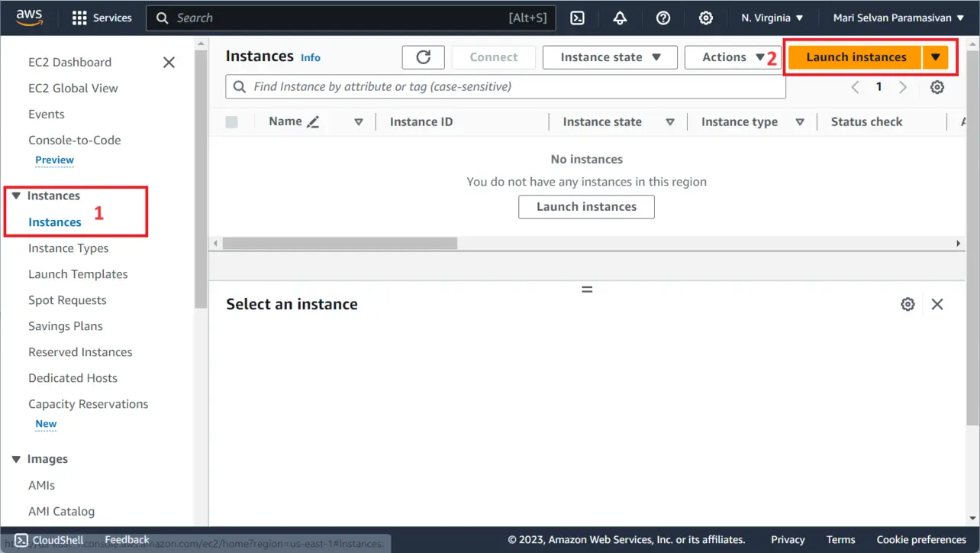The width and height of the screenshot is (980, 553).
Task: Open the Instances Info link
Action: tap(311, 58)
